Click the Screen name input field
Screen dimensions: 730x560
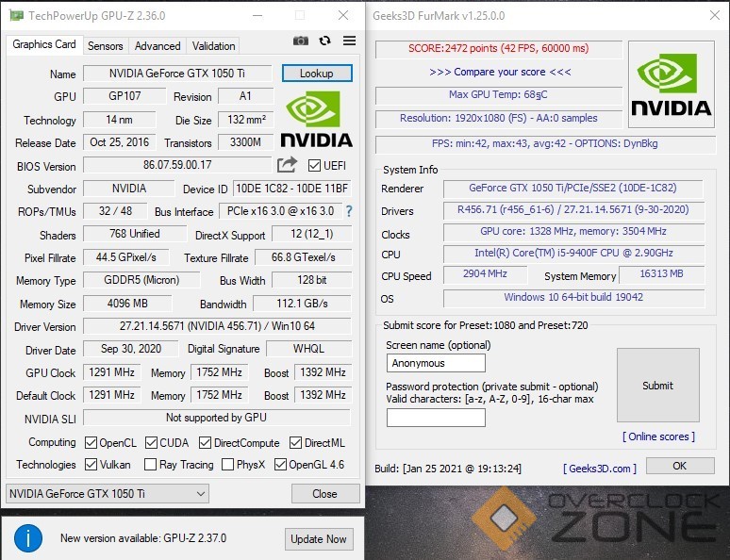click(436, 363)
